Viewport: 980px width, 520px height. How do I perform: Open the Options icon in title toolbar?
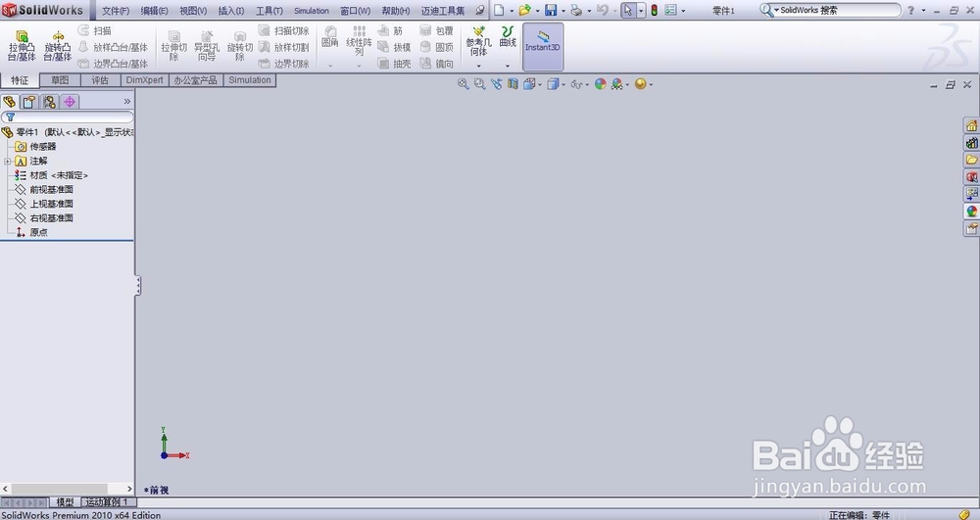670,10
